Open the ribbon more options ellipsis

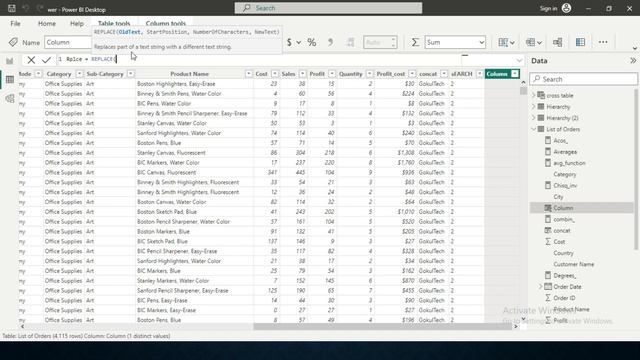603,42
